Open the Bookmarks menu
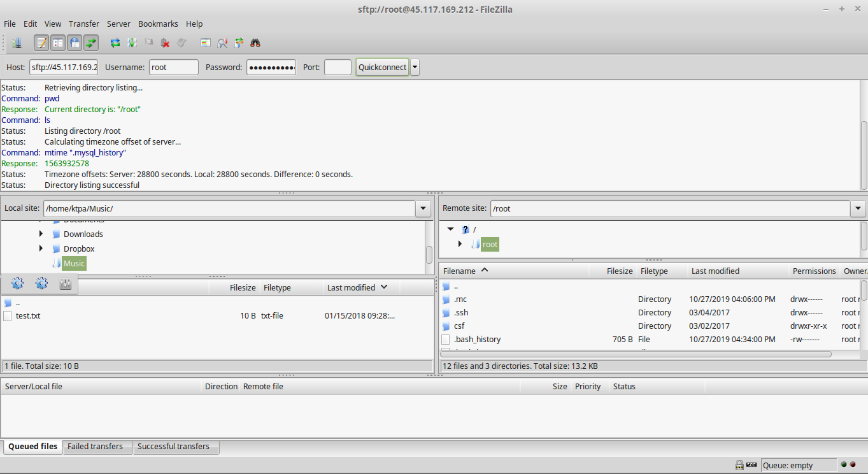The width and height of the screenshot is (868, 474). [158, 24]
